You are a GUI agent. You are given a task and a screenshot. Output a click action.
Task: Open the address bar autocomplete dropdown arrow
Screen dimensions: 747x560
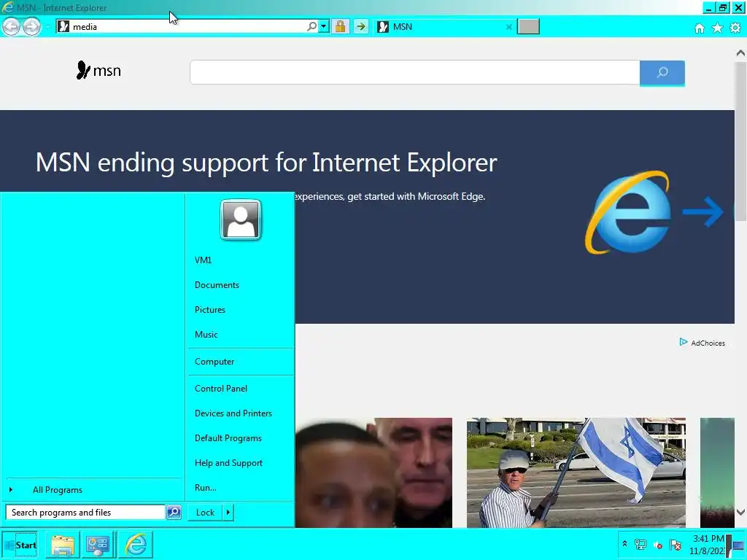click(324, 27)
